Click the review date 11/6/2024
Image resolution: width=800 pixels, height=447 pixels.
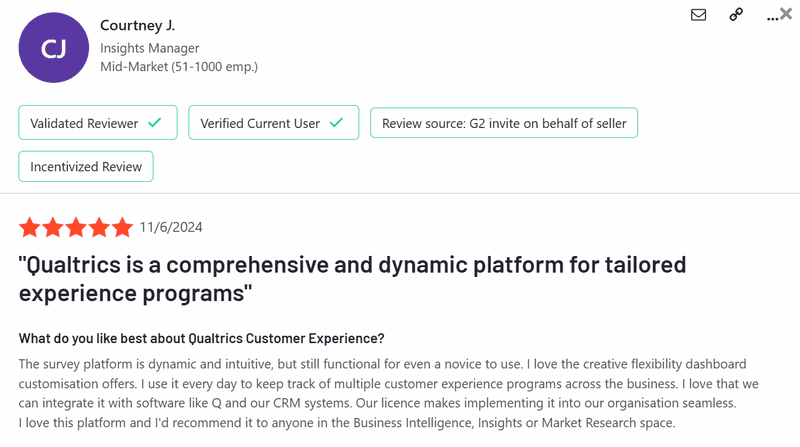tap(171, 228)
